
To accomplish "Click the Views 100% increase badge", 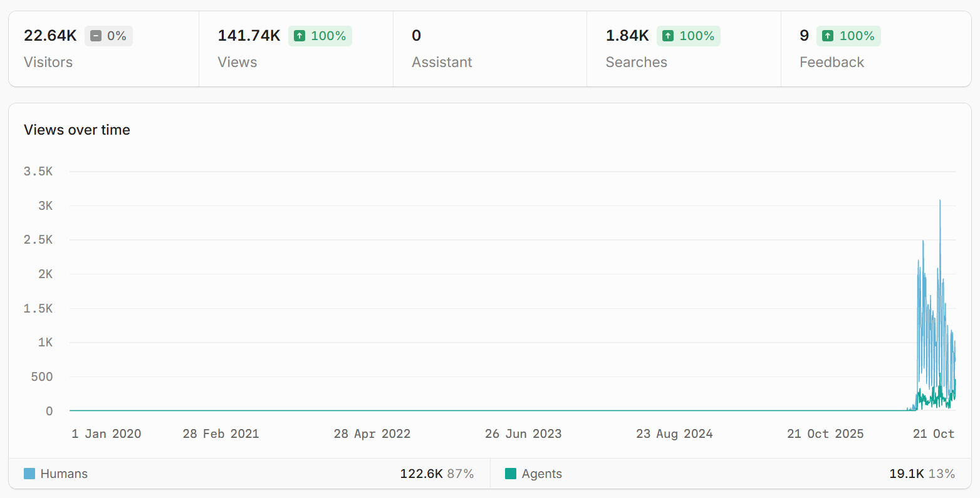I will [320, 36].
